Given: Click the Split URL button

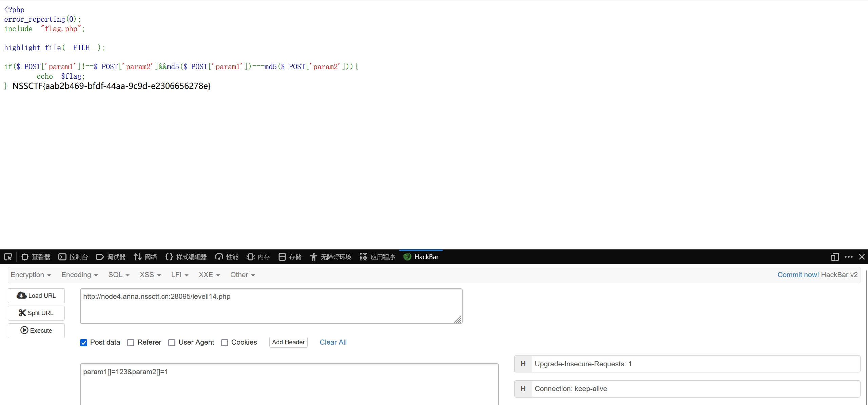Looking at the screenshot, I should (x=36, y=313).
